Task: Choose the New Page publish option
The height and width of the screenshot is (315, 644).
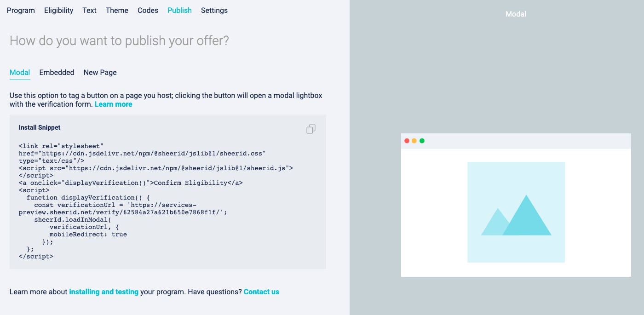Action: (100, 72)
